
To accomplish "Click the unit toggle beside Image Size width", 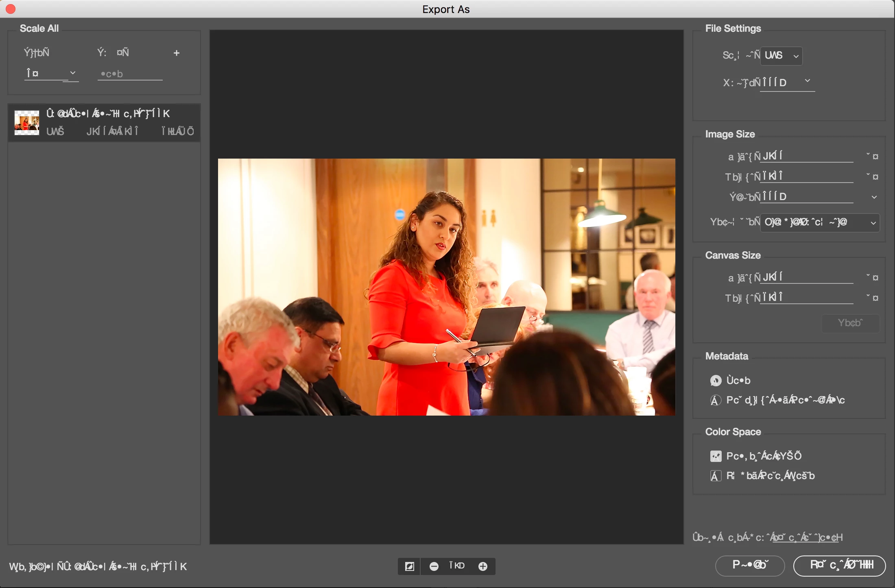I will click(872, 156).
